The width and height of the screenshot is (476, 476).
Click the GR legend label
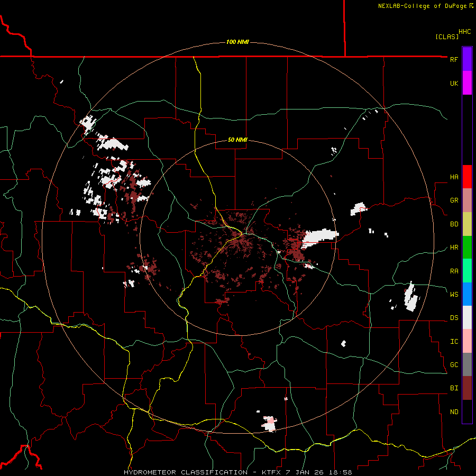tap(454, 200)
